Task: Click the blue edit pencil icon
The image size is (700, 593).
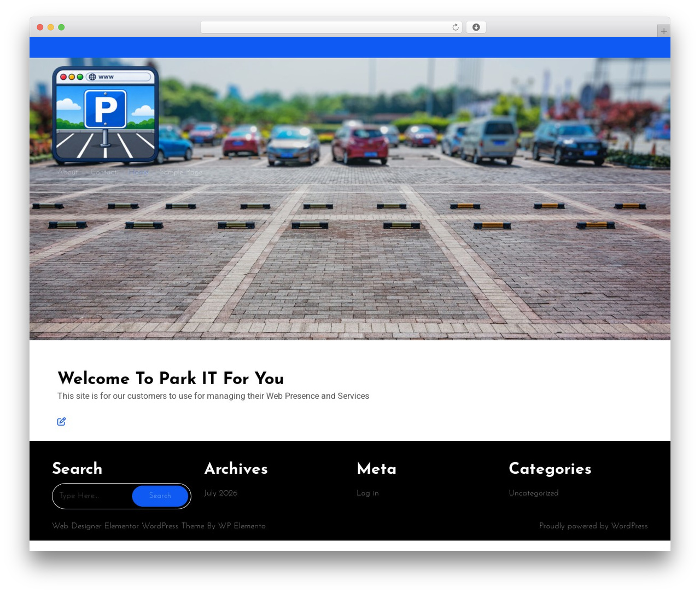Action: pyautogui.click(x=61, y=421)
